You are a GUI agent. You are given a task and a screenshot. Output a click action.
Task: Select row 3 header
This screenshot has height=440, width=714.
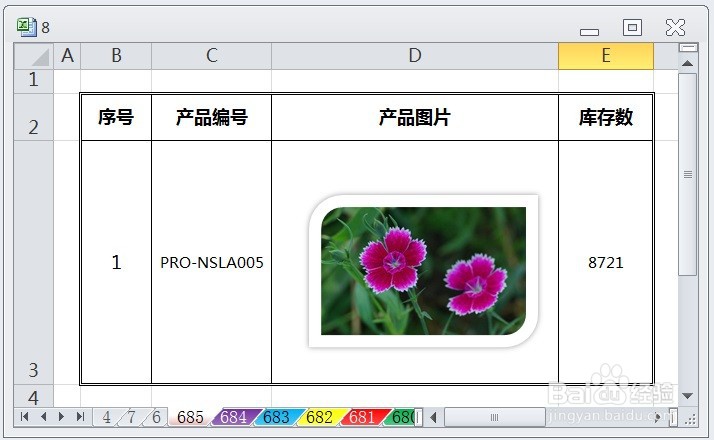[x=34, y=262]
